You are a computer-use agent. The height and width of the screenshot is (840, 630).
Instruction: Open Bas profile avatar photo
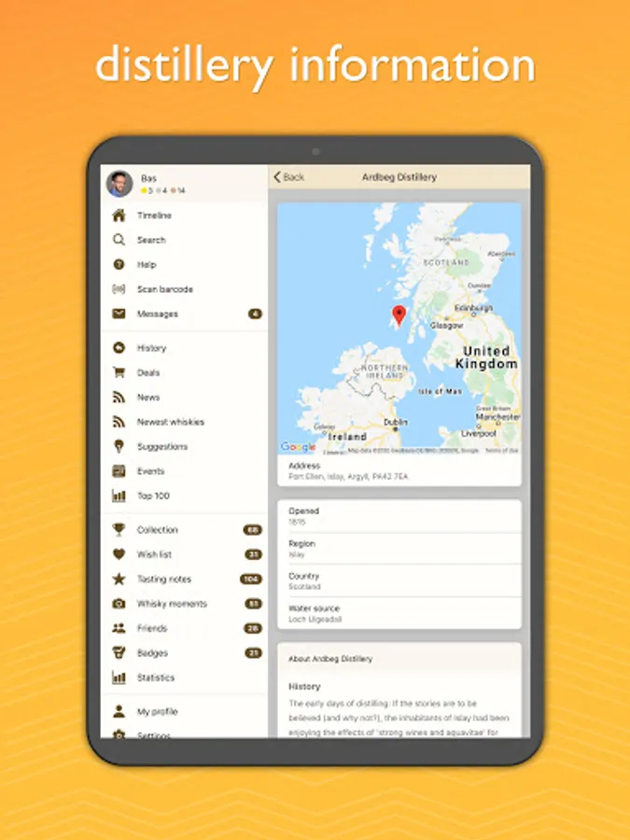(x=119, y=184)
